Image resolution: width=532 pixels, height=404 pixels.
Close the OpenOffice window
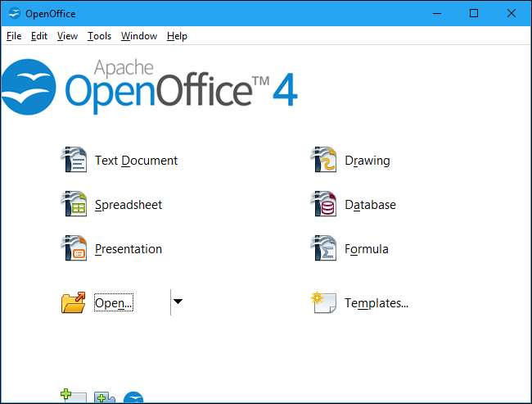(x=511, y=14)
